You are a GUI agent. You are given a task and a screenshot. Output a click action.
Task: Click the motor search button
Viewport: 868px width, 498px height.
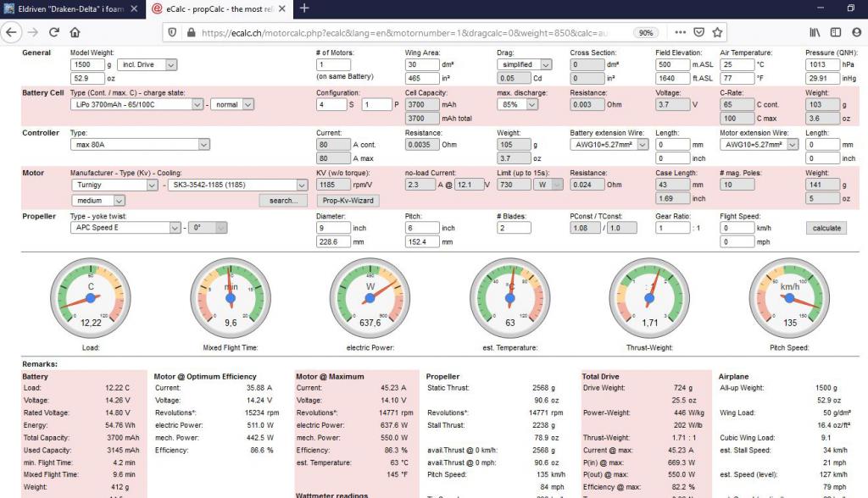pos(283,201)
